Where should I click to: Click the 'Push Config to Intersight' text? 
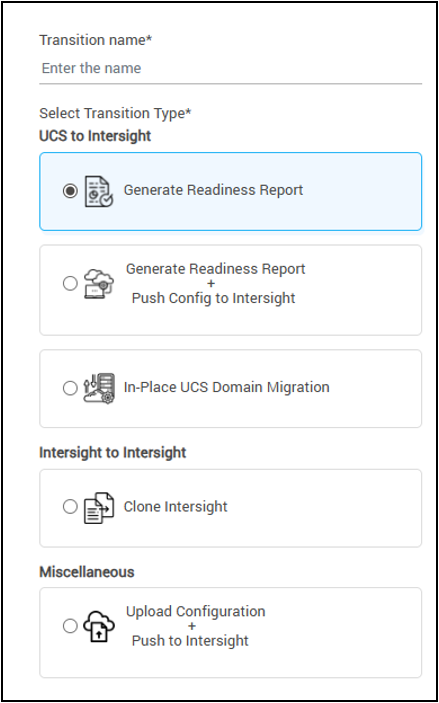pyautogui.click(x=213, y=298)
